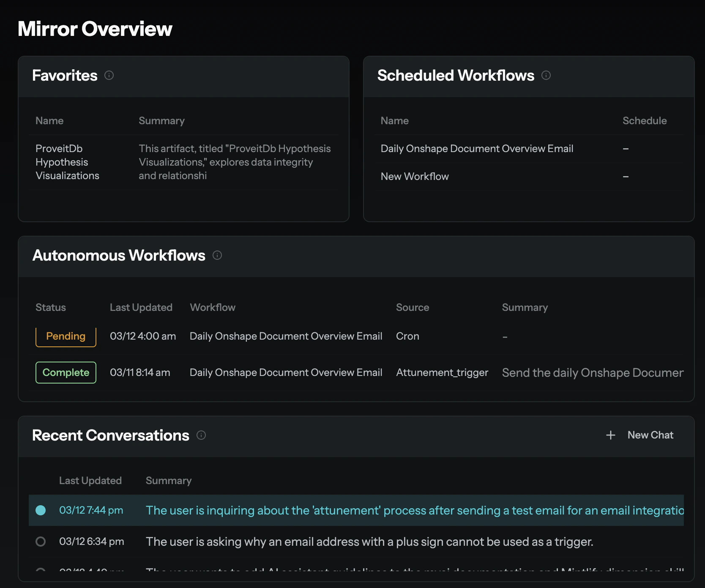
Task: Click the Complete status badge
Action: point(66,372)
